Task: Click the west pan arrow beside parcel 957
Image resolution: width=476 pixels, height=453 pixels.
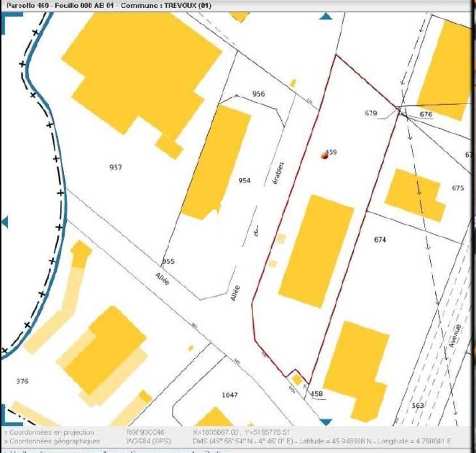Action: coord(7,220)
